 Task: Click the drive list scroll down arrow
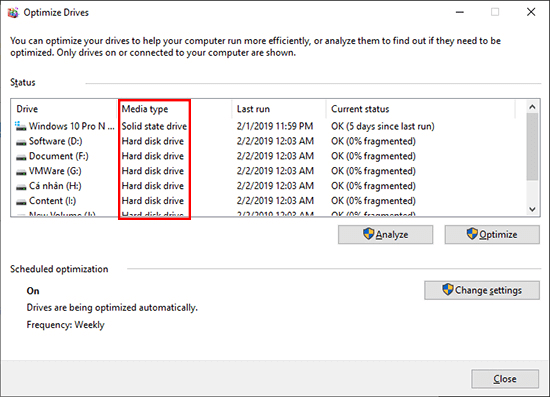532,209
